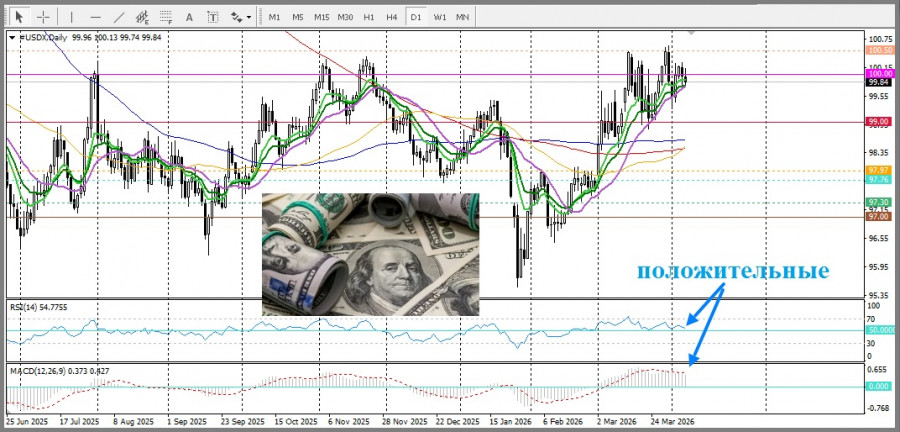Select the Text 'A' tool
The width and height of the screenshot is (900, 432).
tap(189, 17)
